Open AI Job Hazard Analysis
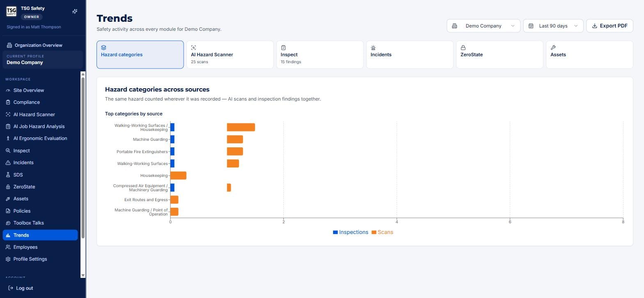The width and height of the screenshot is (644, 298). [40, 126]
